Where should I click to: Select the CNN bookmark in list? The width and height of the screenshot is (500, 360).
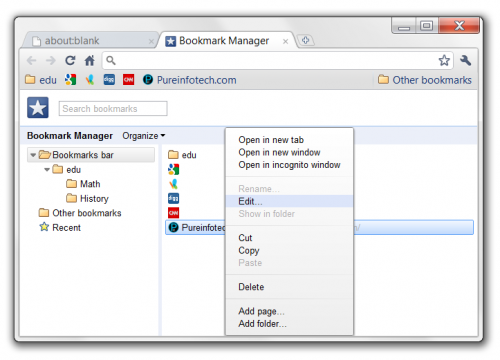point(173,213)
